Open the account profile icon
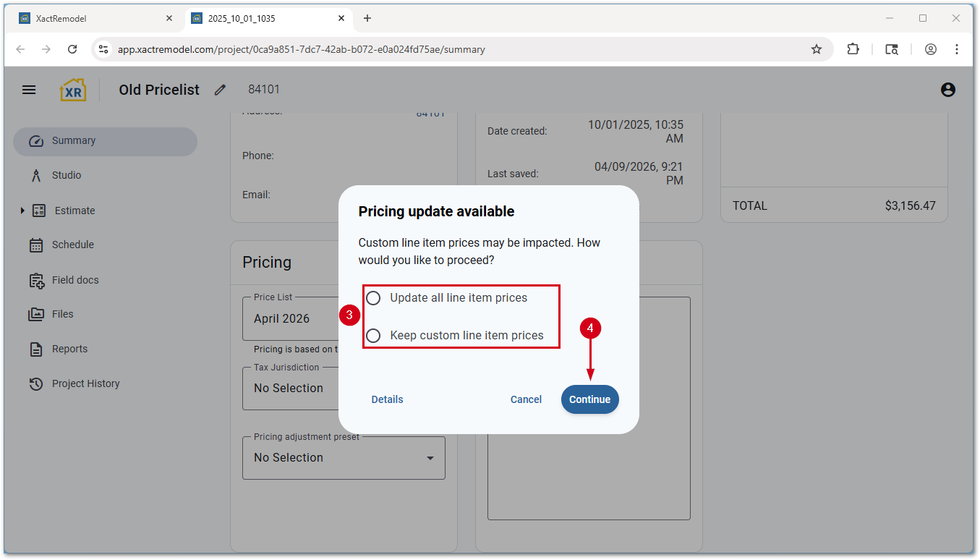980x560 pixels. coord(947,89)
